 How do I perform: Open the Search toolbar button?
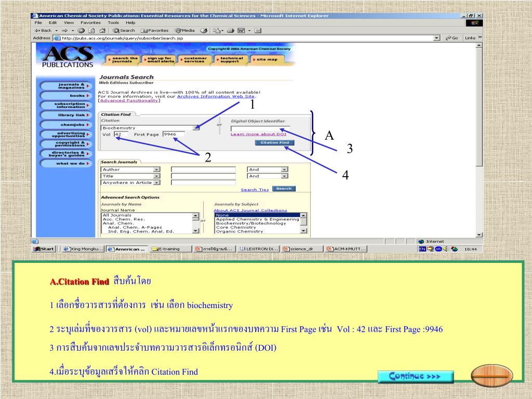pos(124,31)
